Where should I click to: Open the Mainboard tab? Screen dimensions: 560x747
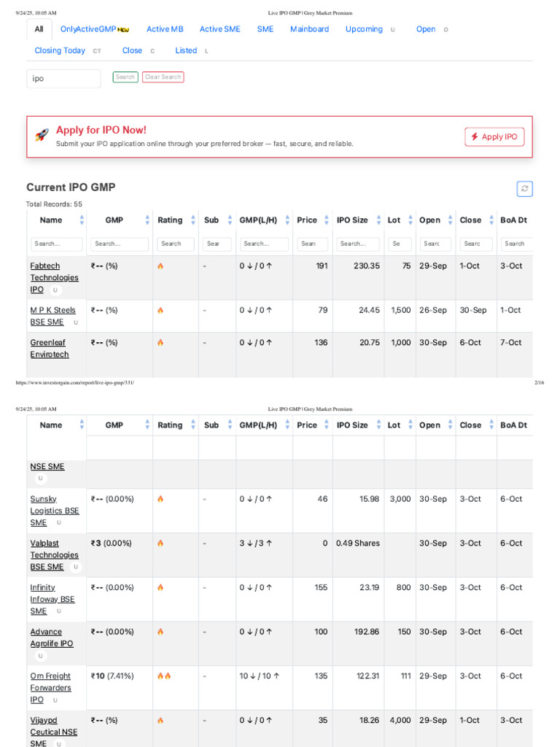[309, 29]
